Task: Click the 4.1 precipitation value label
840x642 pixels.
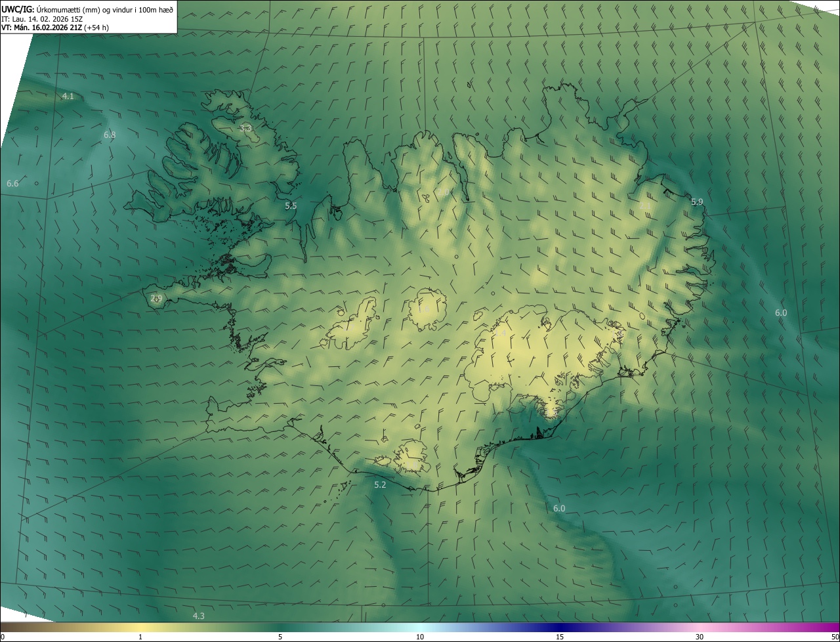Action: tap(68, 96)
